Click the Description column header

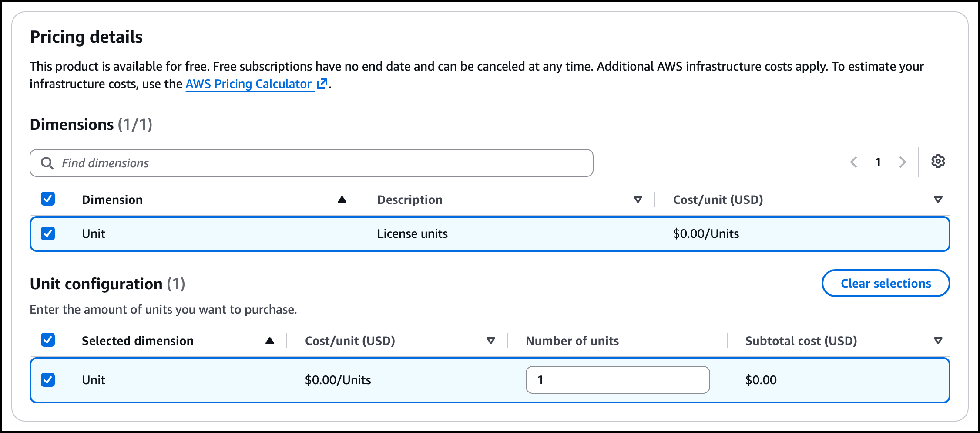[x=410, y=200]
